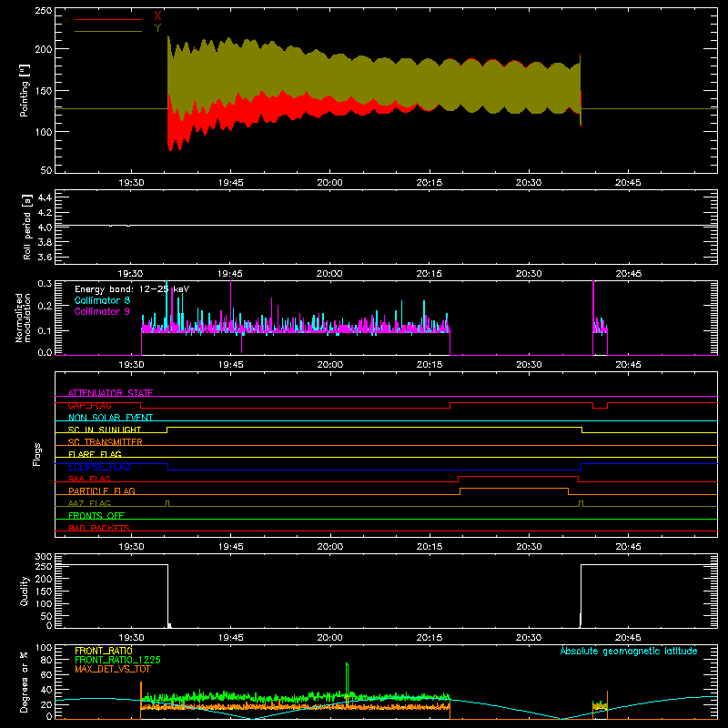Viewport: 728px width, 728px height.
Task: Click the 300 value on Quality y-axis
Action: tap(44, 557)
